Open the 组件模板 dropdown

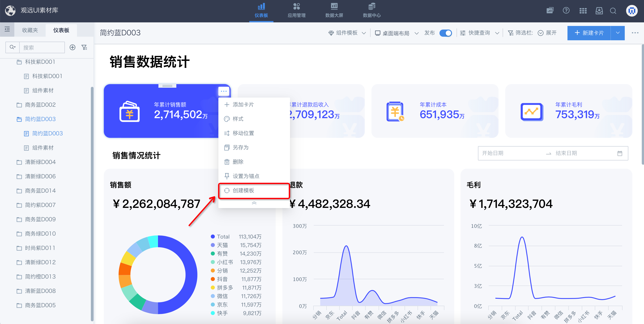pyautogui.click(x=347, y=33)
